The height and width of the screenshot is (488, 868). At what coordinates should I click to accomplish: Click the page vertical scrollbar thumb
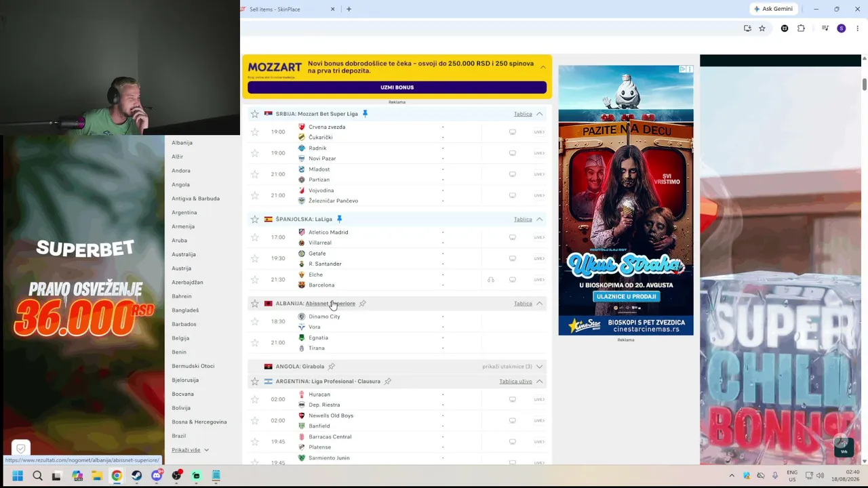point(865,84)
